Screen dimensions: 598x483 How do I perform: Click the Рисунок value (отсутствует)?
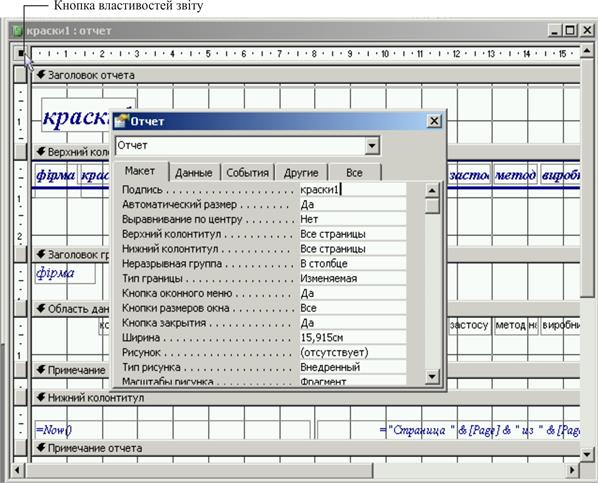coord(353,353)
